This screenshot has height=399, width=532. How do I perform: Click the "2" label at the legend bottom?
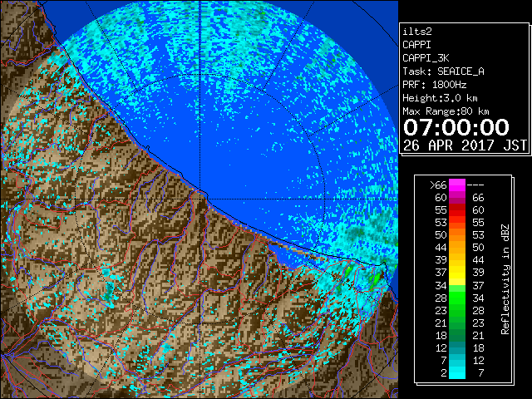(444, 373)
